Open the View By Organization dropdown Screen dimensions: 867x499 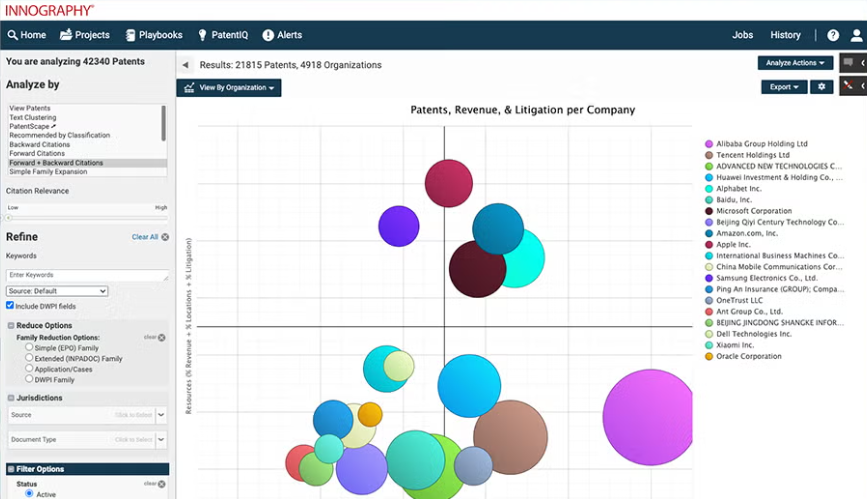point(229,87)
